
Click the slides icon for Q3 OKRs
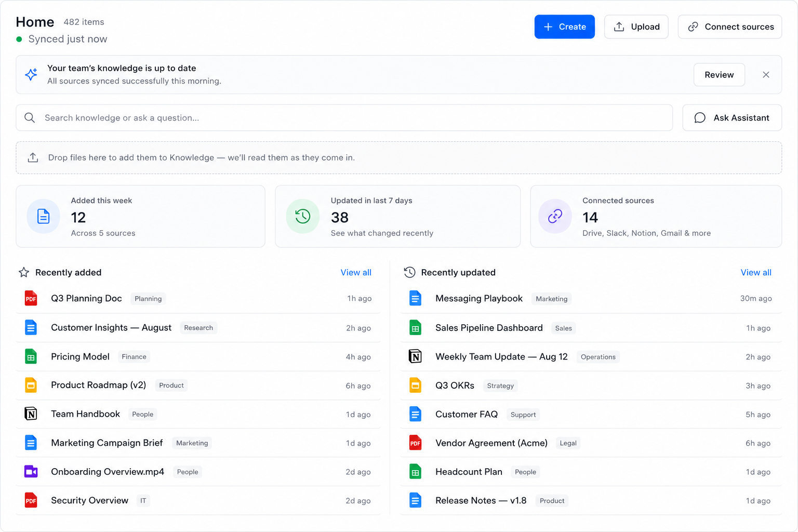click(415, 385)
